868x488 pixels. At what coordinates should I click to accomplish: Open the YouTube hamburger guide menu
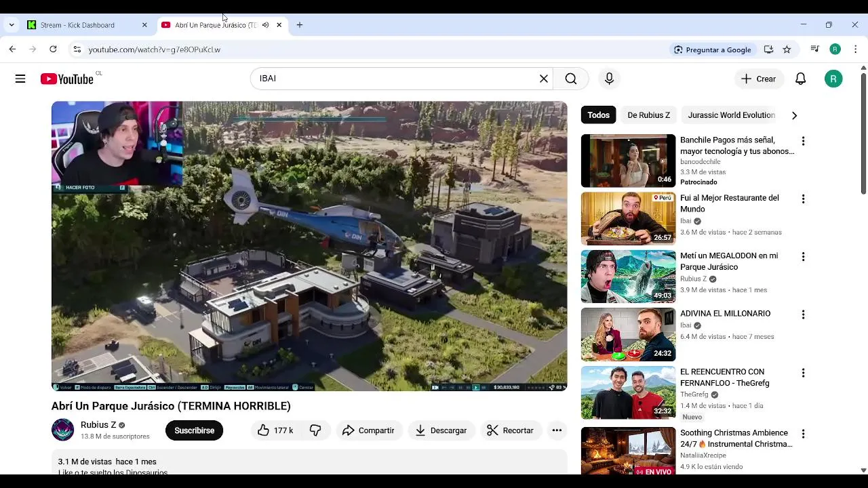click(20, 79)
